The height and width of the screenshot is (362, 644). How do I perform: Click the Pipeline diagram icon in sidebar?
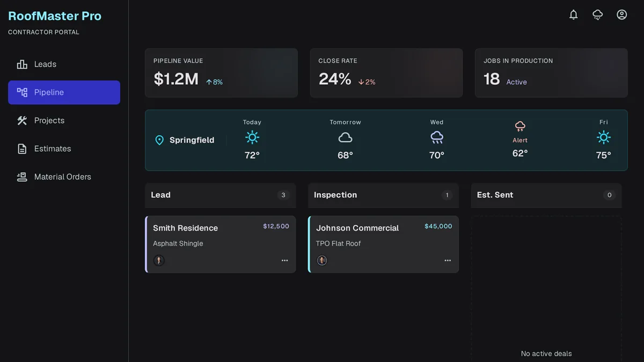click(22, 92)
